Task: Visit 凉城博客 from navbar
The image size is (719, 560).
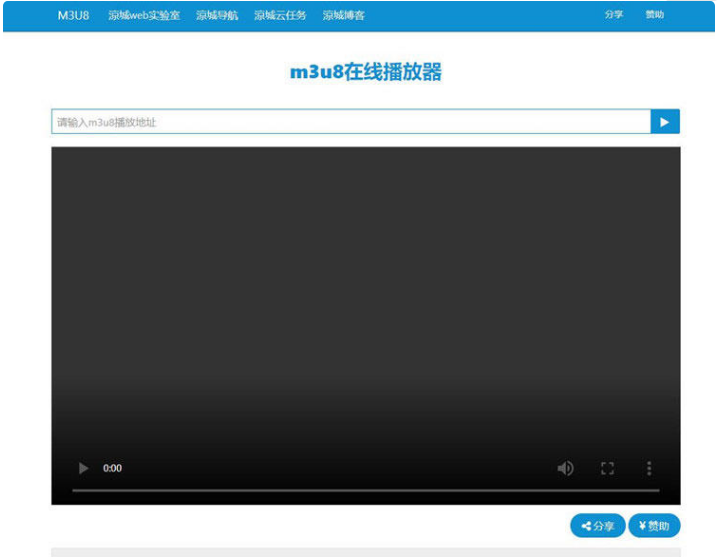Action: click(x=343, y=15)
